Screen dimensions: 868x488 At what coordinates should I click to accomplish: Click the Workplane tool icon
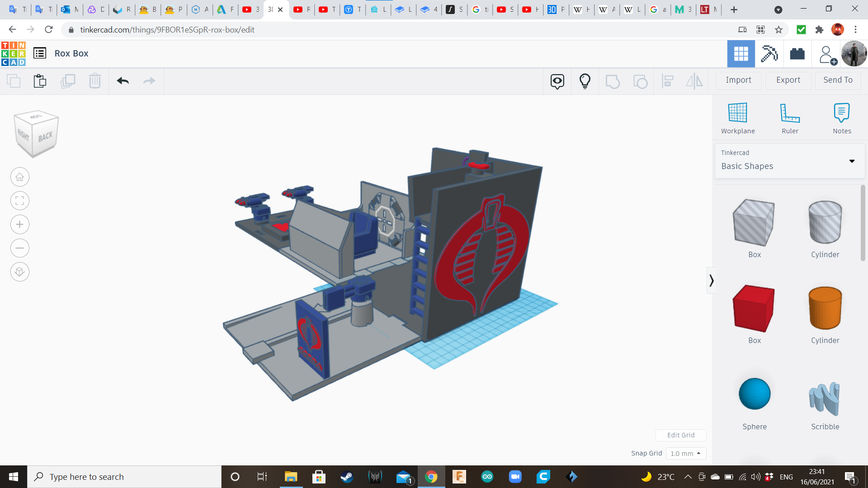(737, 113)
